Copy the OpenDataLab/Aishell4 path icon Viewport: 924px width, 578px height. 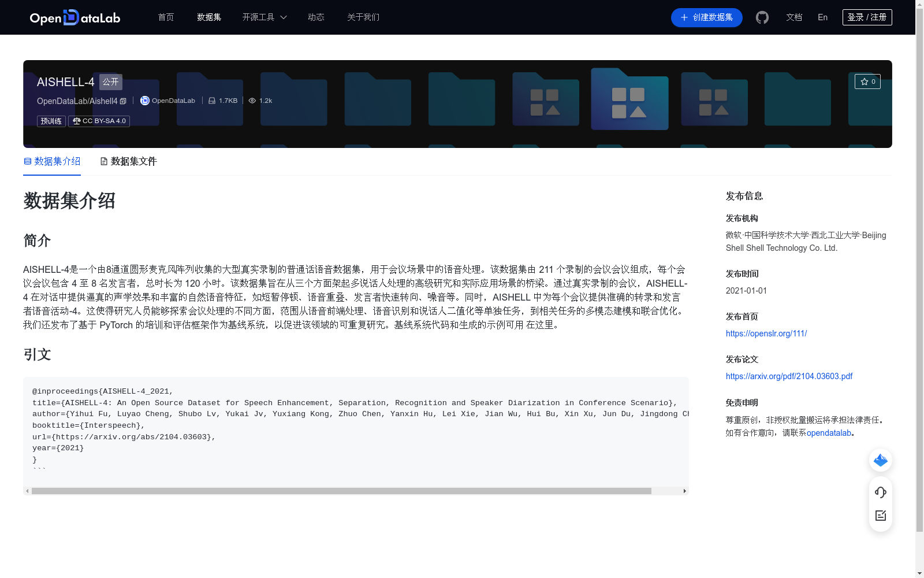click(123, 101)
